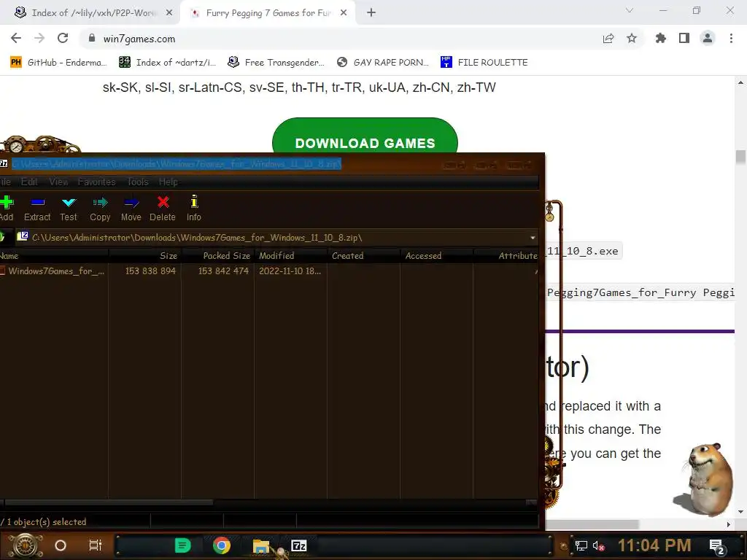The width and height of the screenshot is (747, 560).
Task: Click the Info toolbar icon in 7-Zip
Action: pyautogui.click(x=194, y=201)
